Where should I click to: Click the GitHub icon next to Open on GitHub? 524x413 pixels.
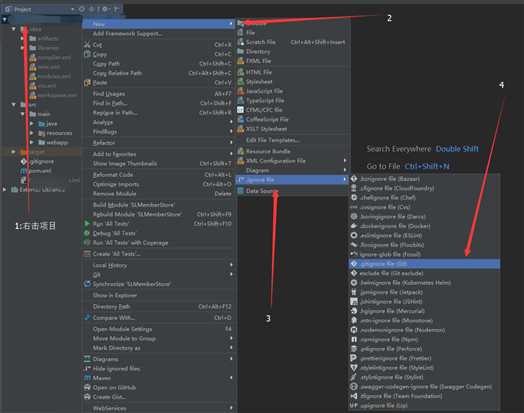(x=87, y=387)
